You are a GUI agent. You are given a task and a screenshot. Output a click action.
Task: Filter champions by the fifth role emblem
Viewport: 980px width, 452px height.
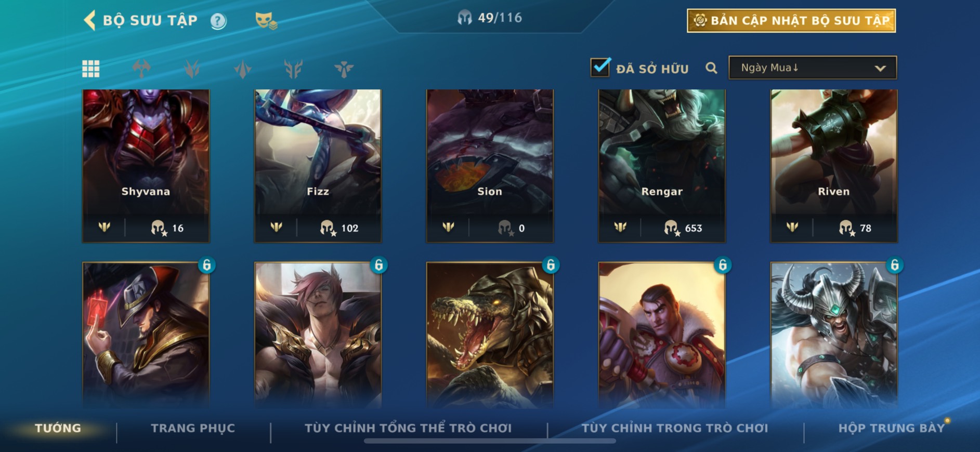coord(344,69)
